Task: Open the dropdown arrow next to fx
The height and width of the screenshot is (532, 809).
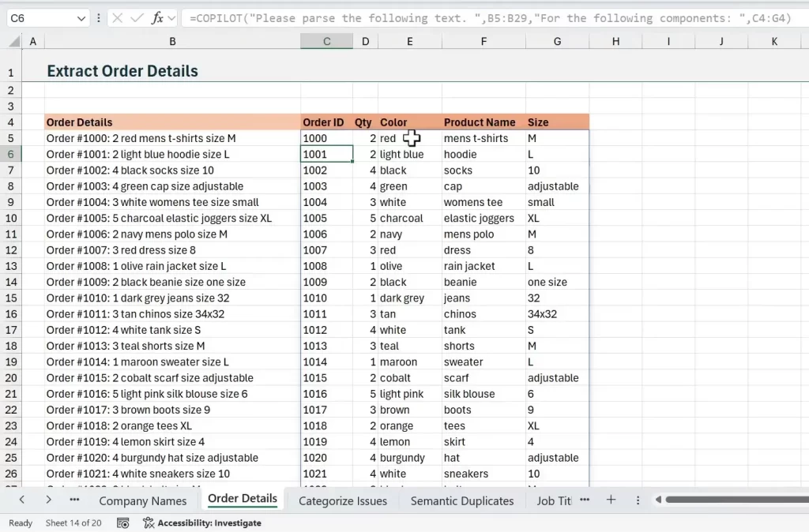Action: 172,18
